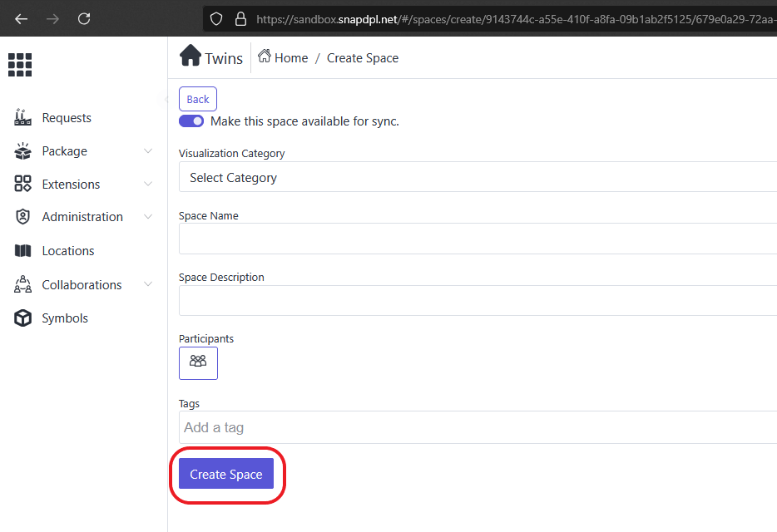Click the Twins house logo icon
The height and width of the screenshot is (532, 777).
coord(191,56)
